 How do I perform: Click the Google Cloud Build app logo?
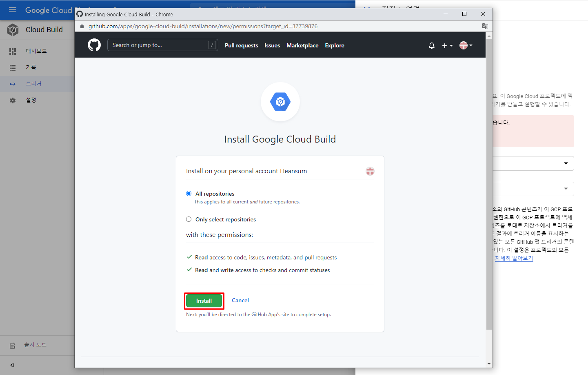pyautogui.click(x=280, y=102)
